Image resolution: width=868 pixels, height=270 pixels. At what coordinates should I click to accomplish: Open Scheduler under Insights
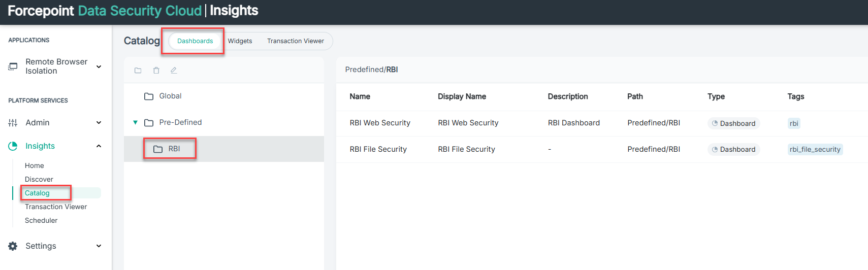[x=41, y=220]
